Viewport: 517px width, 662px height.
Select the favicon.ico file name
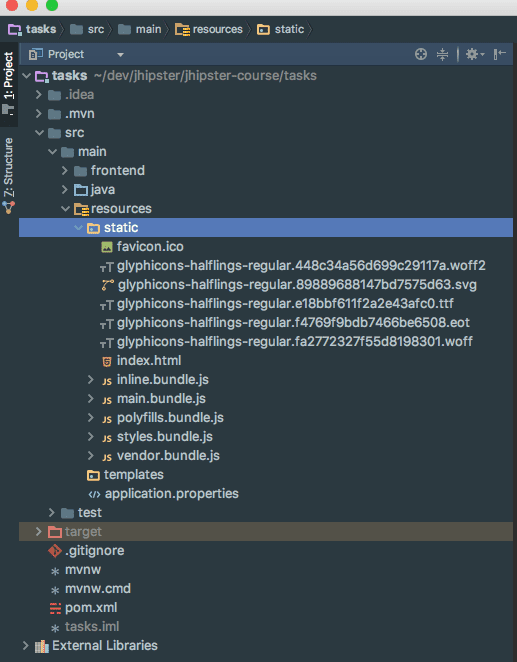[150, 247]
